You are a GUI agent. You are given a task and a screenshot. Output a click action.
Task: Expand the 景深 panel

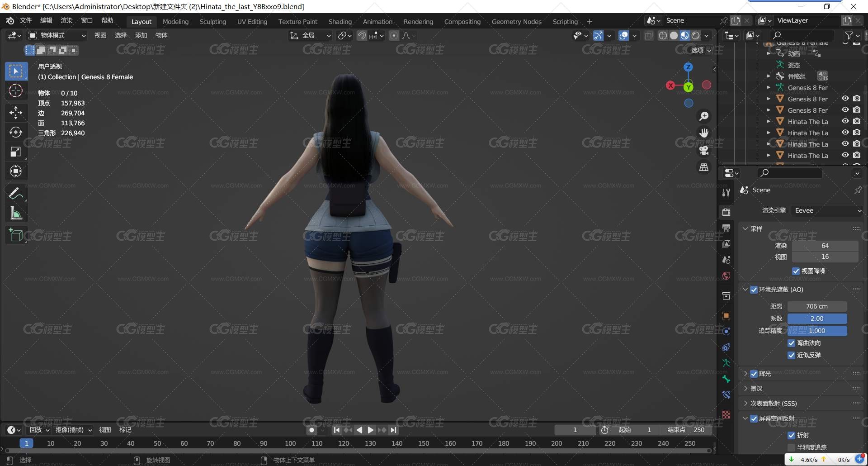pos(745,389)
